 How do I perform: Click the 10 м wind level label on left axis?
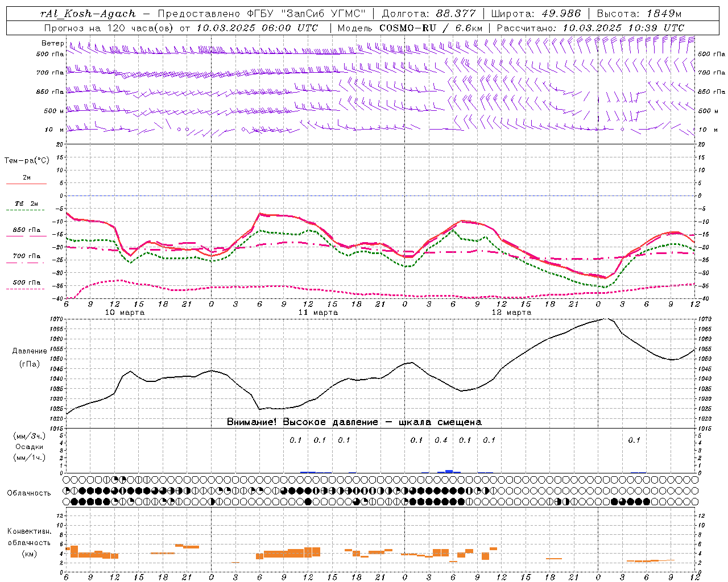pos(55,130)
